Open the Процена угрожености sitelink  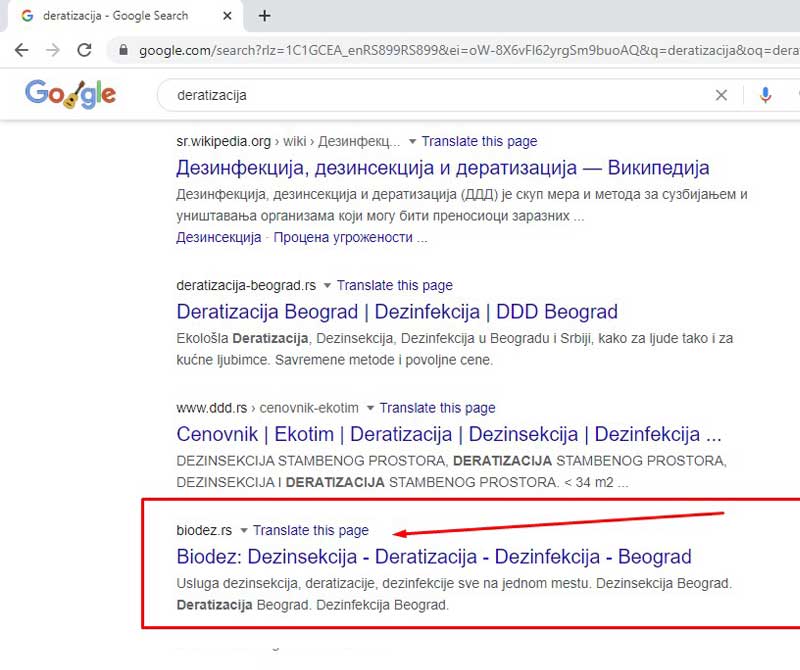click(343, 237)
